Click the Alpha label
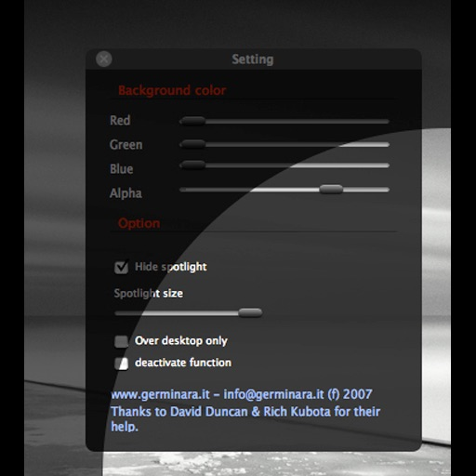Screen dimensions: 476x476 coord(126,193)
